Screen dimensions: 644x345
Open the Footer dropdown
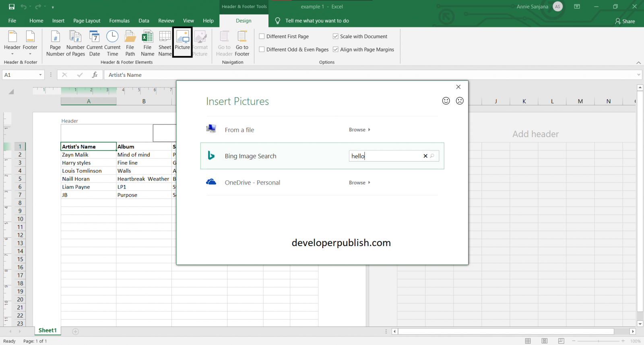(x=30, y=43)
